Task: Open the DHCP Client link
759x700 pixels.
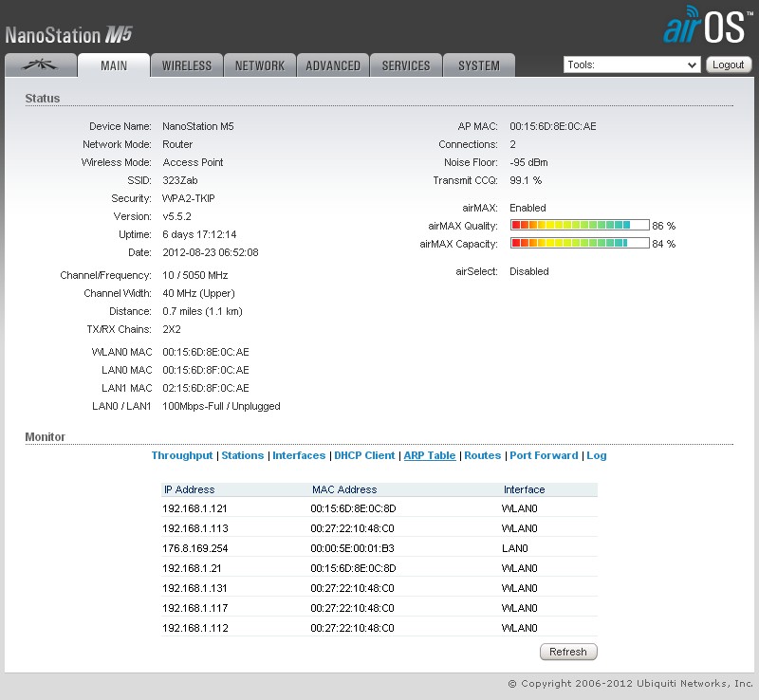Action: pos(364,455)
